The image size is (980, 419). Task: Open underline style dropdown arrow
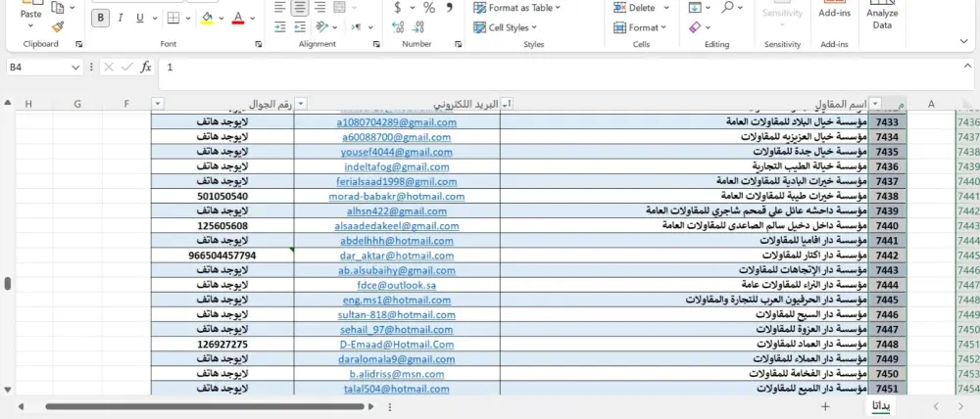[154, 18]
